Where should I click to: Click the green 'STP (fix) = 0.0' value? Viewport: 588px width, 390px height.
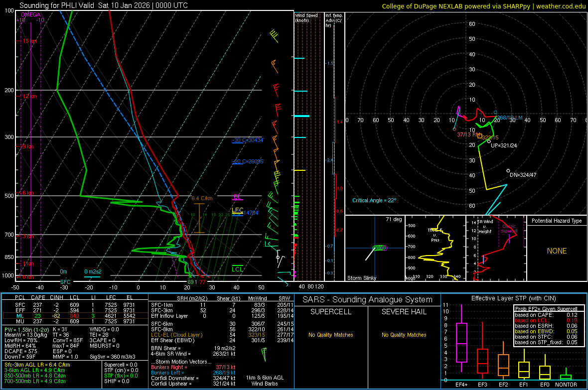(121, 376)
